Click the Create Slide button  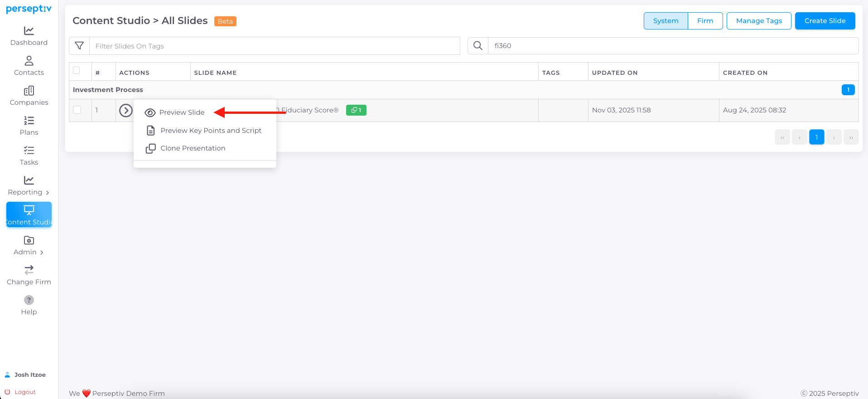(x=825, y=21)
